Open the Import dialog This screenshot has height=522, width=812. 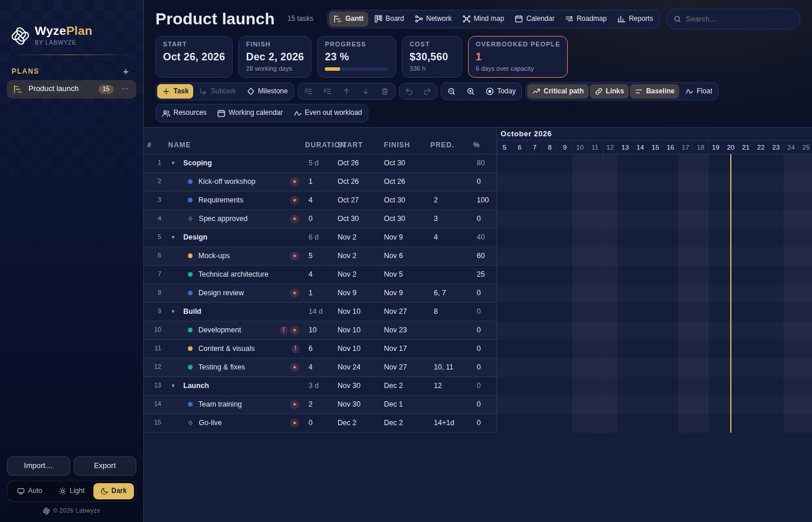[38, 466]
